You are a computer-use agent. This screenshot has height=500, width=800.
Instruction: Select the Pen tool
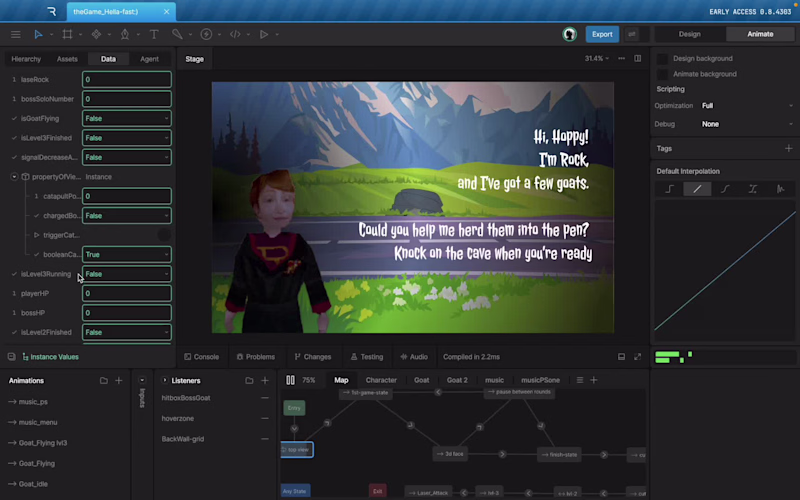125,34
